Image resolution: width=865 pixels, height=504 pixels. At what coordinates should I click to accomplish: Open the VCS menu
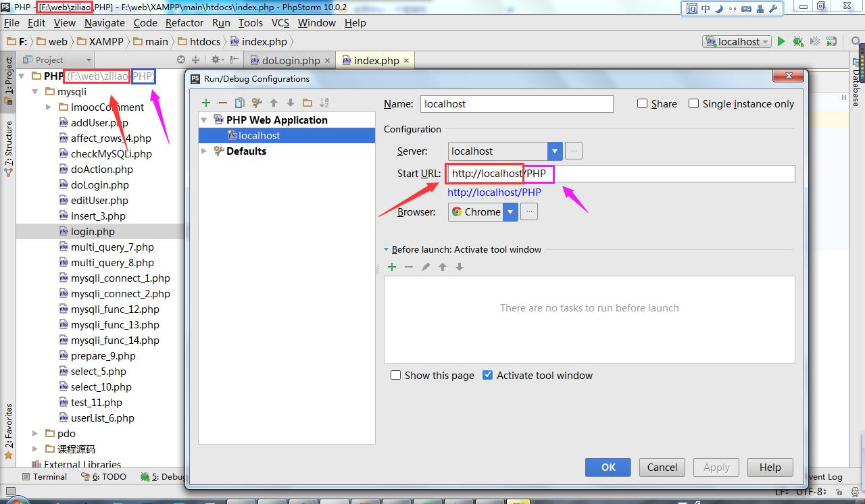point(280,22)
